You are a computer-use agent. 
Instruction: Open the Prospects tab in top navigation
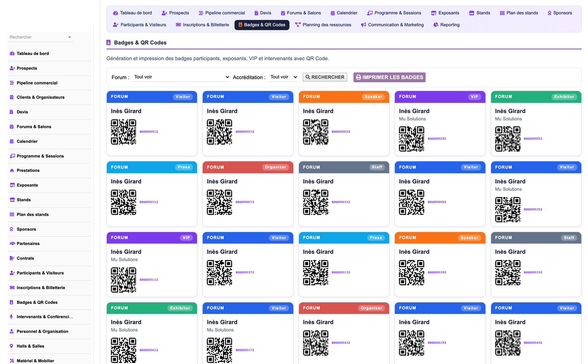[x=175, y=13]
